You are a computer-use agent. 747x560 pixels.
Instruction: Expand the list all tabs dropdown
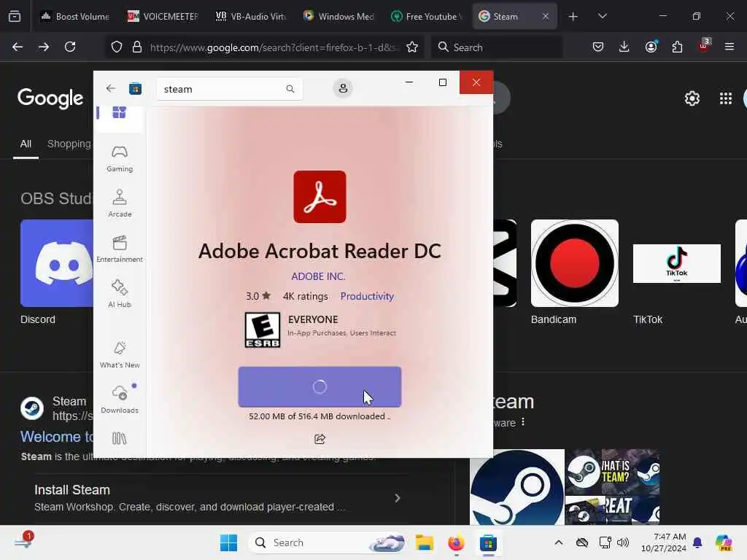click(x=602, y=16)
